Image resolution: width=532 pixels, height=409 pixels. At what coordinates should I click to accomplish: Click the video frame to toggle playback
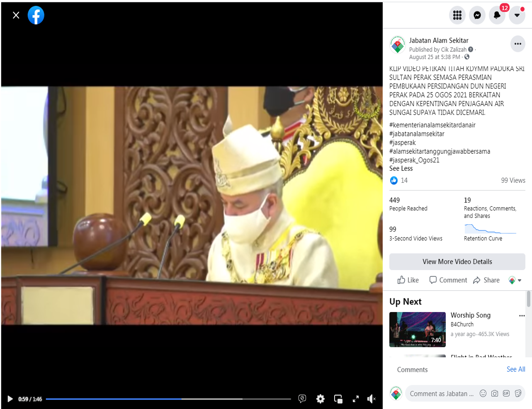coord(192,205)
